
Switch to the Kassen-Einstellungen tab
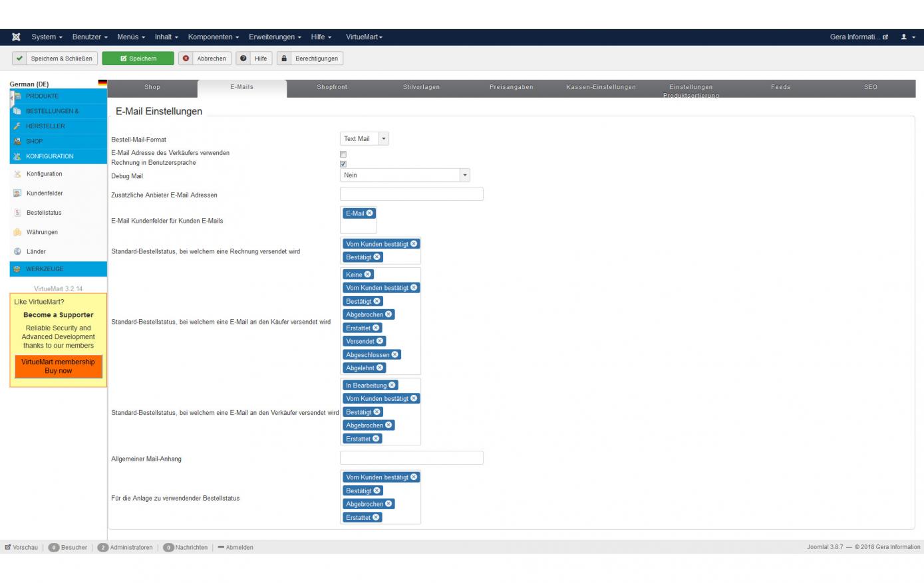(x=601, y=87)
